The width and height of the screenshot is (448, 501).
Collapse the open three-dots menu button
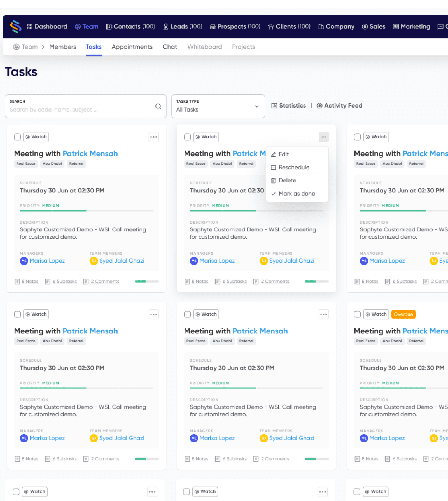pyautogui.click(x=324, y=137)
